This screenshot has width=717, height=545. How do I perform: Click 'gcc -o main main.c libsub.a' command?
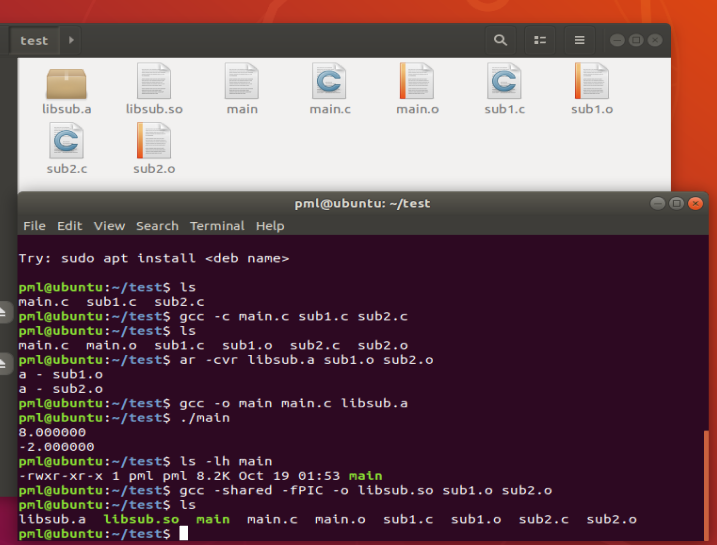tap(293, 403)
